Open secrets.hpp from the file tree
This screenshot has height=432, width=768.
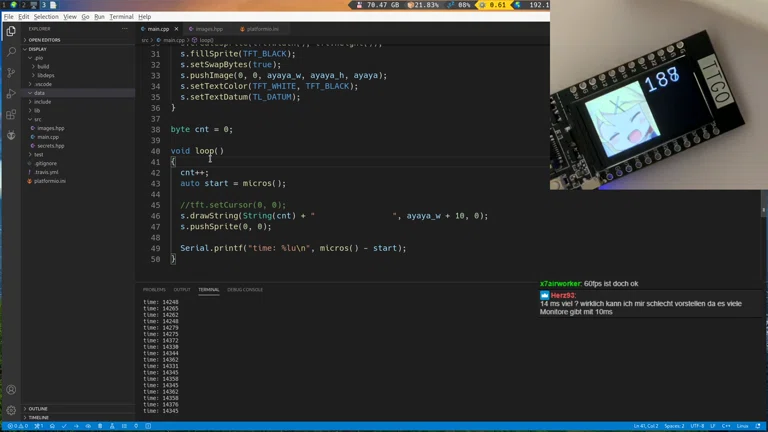[x=50, y=146]
